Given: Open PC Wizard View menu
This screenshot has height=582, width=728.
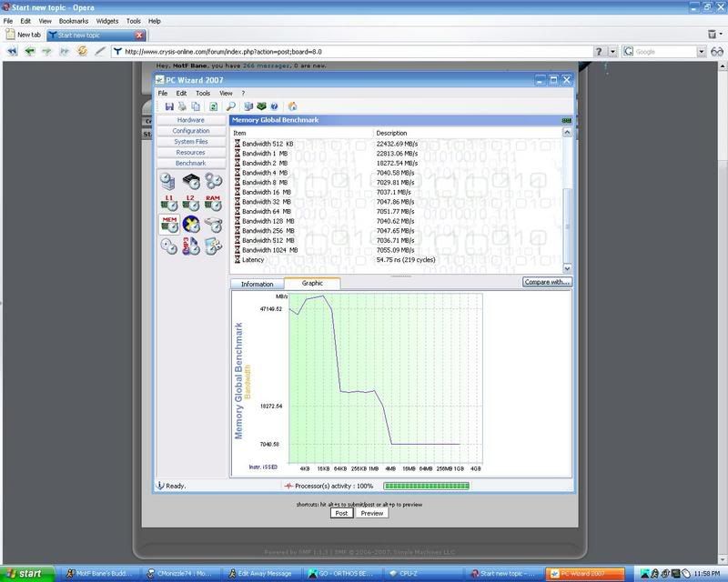Looking at the screenshot, I should click(226, 93).
